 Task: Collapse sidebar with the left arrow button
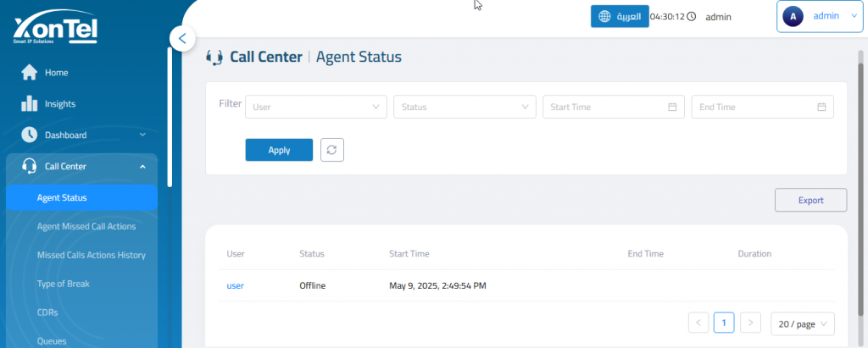coord(182,39)
